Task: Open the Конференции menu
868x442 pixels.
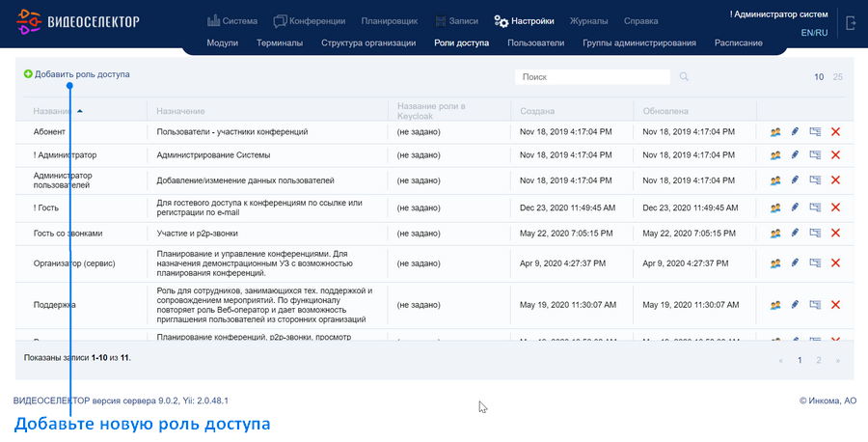Action: coord(309,21)
